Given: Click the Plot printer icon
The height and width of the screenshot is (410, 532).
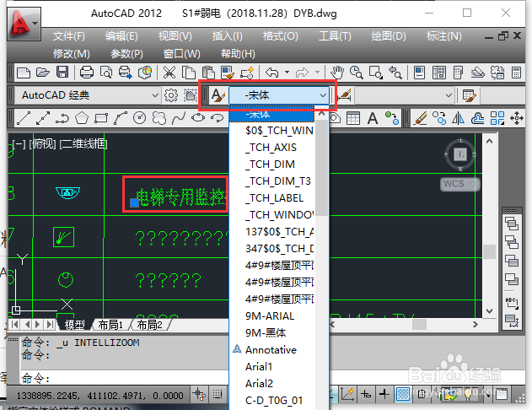Looking at the screenshot, I should pyautogui.click(x=87, y=73).
